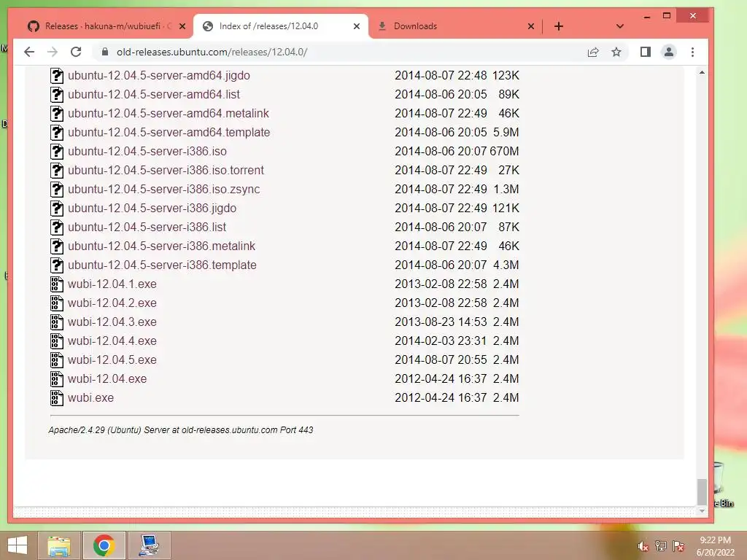
Task: Open ubuntu-12.04.5-server-i386.template link
Action: coord(162,265)
